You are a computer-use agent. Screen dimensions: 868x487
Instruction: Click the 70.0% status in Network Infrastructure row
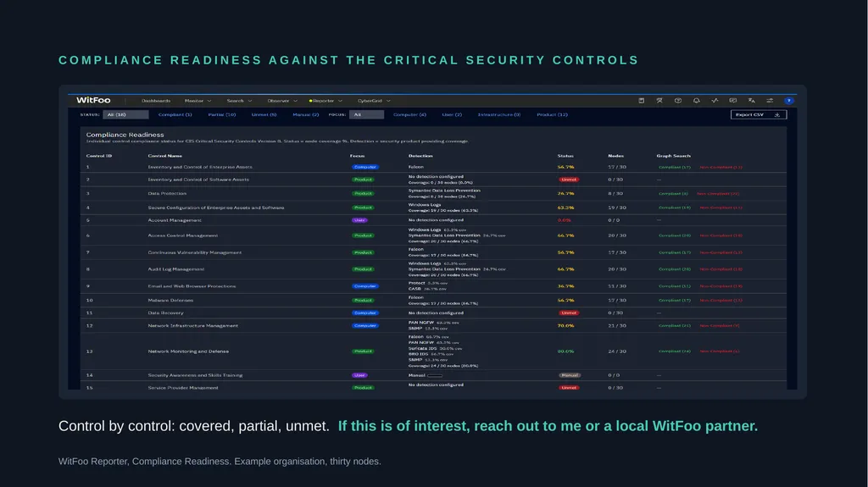tap(565, 326)
